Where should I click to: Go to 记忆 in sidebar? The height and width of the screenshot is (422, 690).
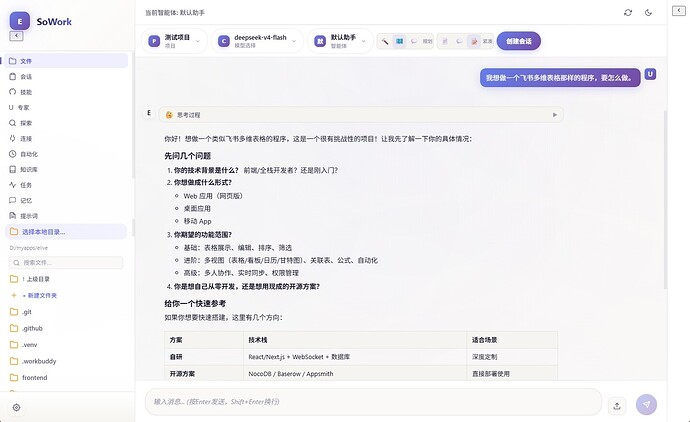click(66, 200)
